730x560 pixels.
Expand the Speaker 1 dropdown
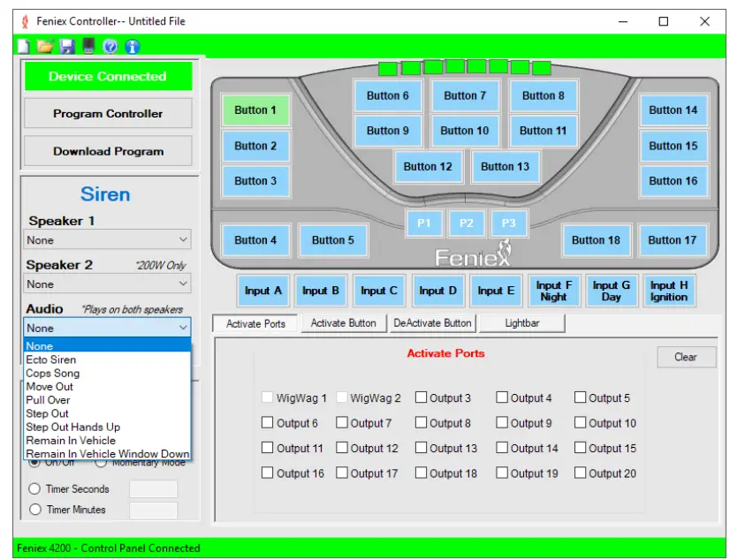(x=183, y=239)
